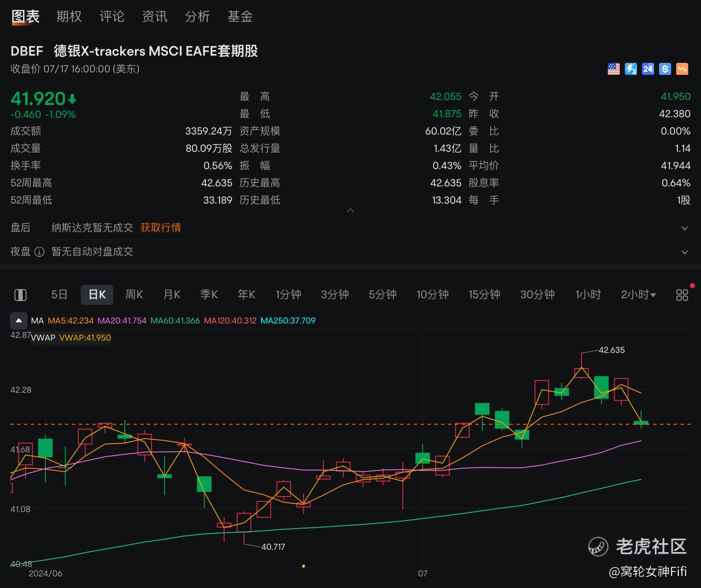The height and width of the screenshot is (588, 701).
Task: Expand the 夜盘 overnight row
Action: (684, 252)
